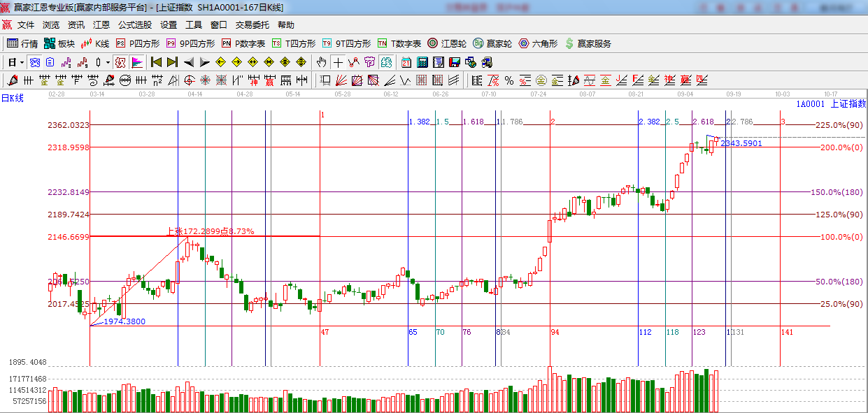The height and width of the screenshot is (413, 868).
Task: Click the floppy disk save icon
Action: tap(455, 62)
